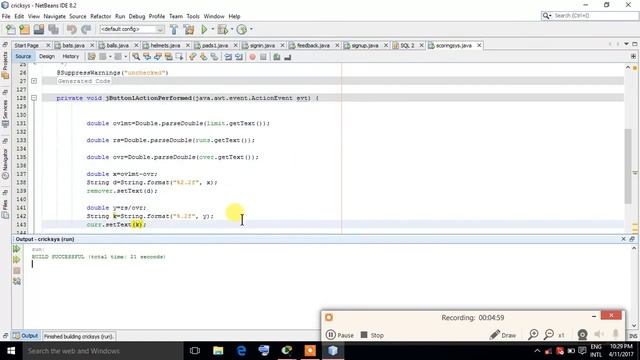The width and height of the screenshot is (640, 360).
Task: Switch to Design view
Action: click(x=47, y=56)
